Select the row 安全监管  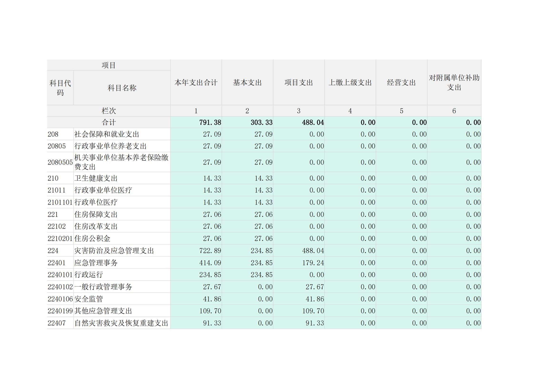(264, 299)
